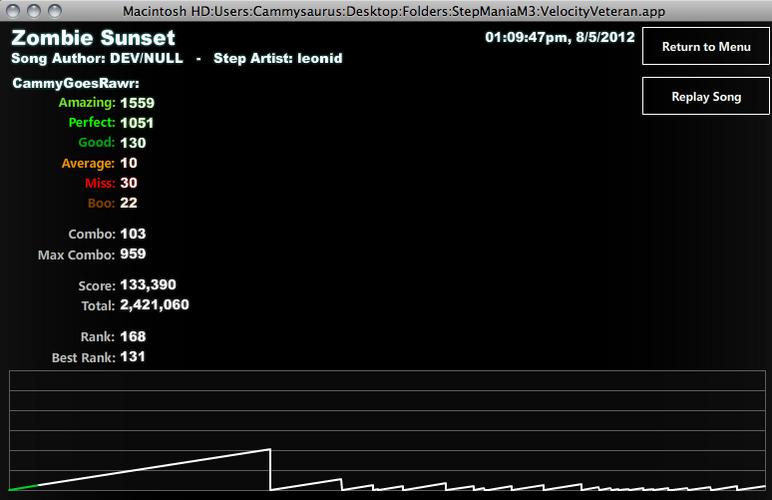Click the Max Combo value 959
The width and height of the screenshot is (772, 500).
point(133,254)
